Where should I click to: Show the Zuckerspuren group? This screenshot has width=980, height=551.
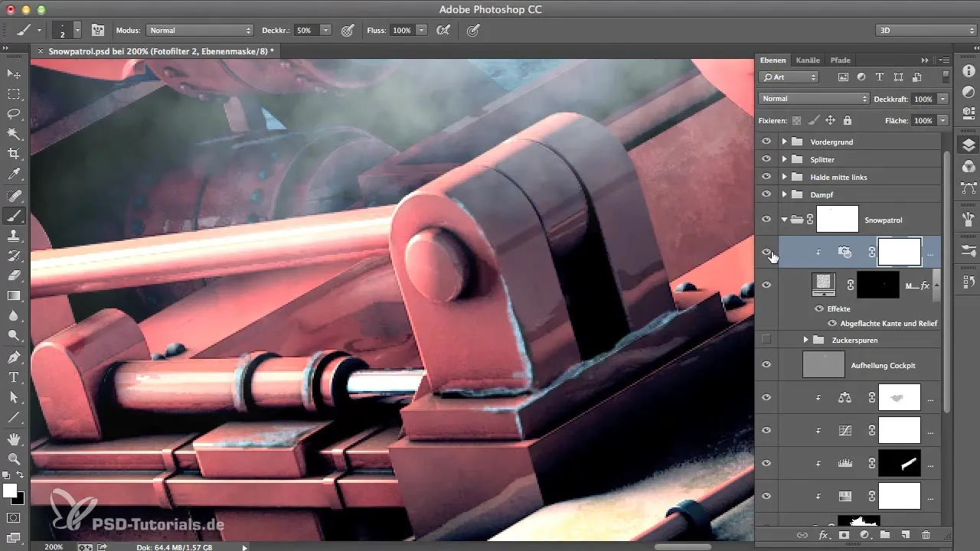tap(766, 339)
